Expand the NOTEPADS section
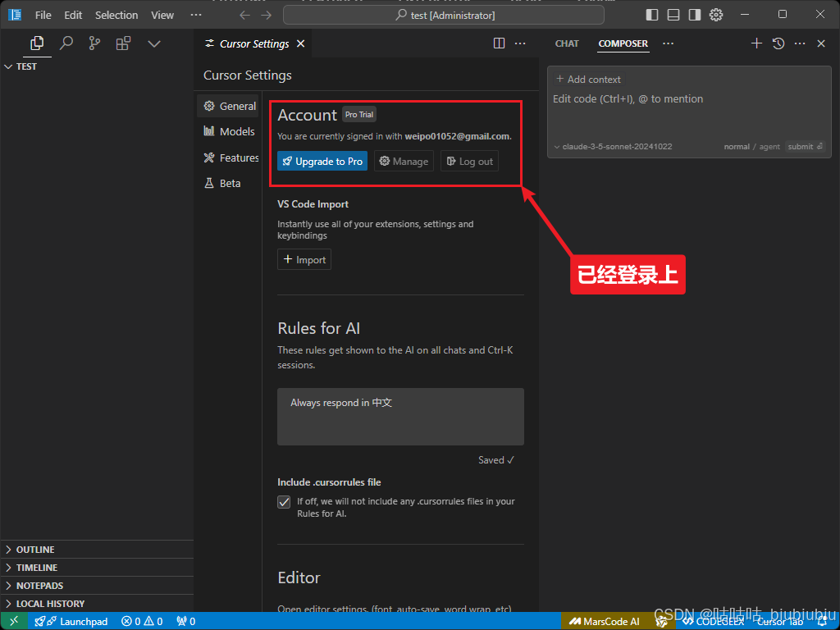Screen dimensions: 840x630 pyautogui.click(x=97, y=586)
